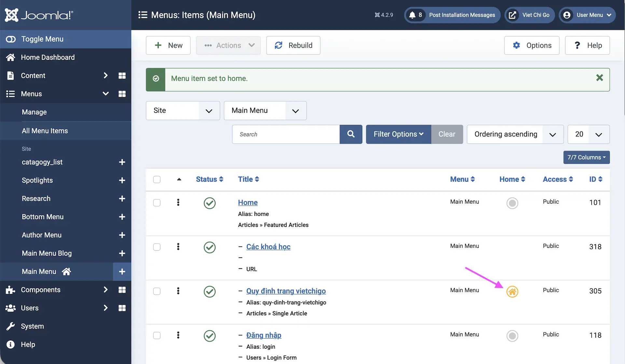The image size is (625, 364).
Task: Open the 7/7 Columns dropdown
Action: coord(586,157)
